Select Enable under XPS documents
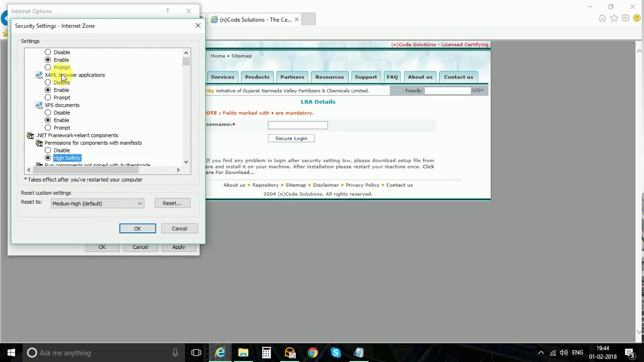Viewport: 644px width, 362px height. (x=48, y=120)
